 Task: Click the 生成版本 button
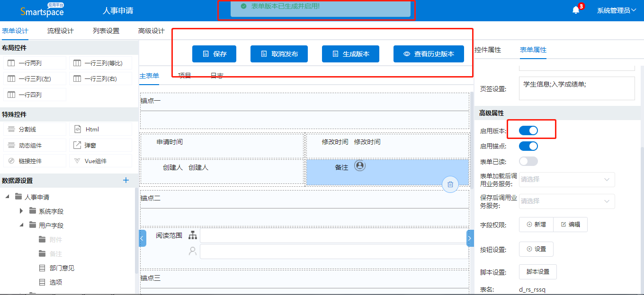pyautogui.click(x=350, y=54)
